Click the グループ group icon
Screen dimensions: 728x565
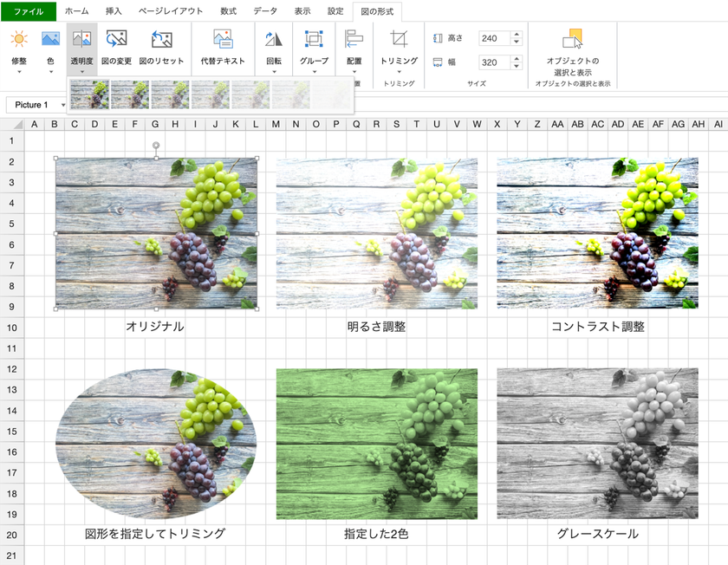(314, 39)
